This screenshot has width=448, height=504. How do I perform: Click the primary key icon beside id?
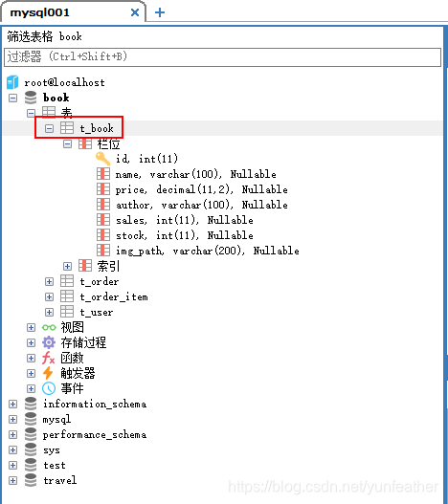click(x=103, y=159)
